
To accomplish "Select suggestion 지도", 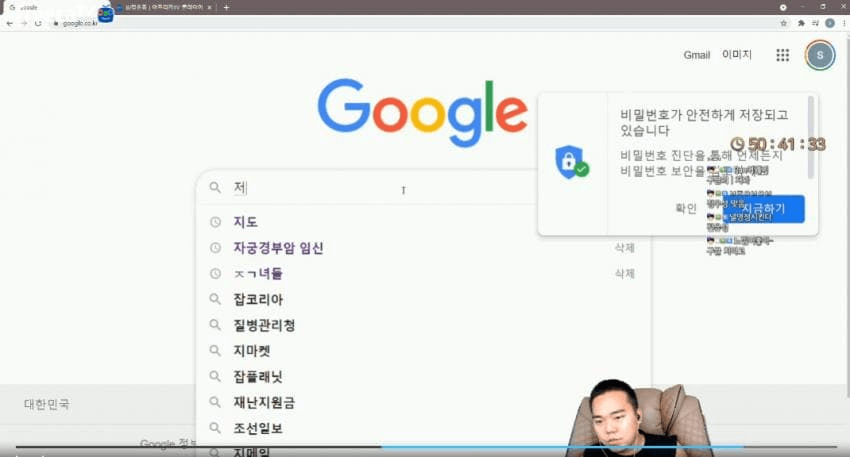I will (246, 222).
